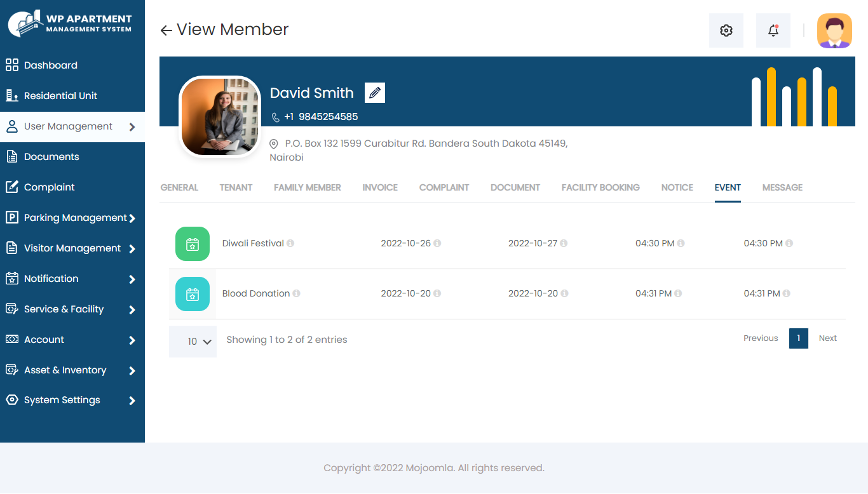Image resolution: width=868 pixels, height=494 pixels.
Task: Open Residential Unit from the sidebar
Action: click(x=61, y=96)
